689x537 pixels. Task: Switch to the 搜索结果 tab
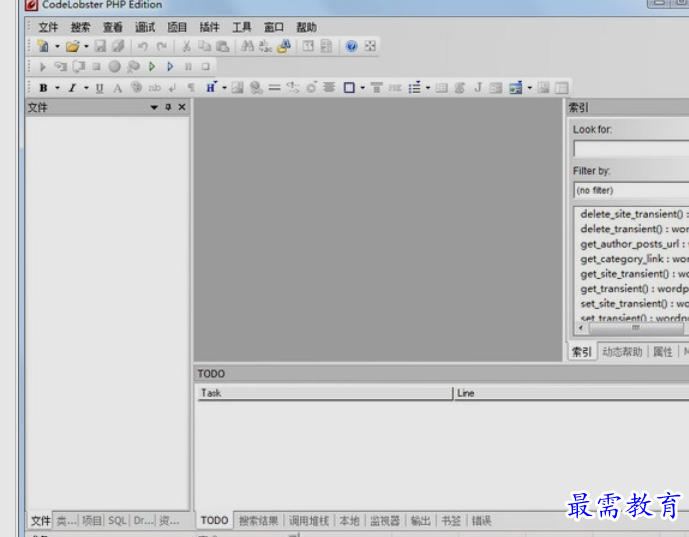coord(258,521)
